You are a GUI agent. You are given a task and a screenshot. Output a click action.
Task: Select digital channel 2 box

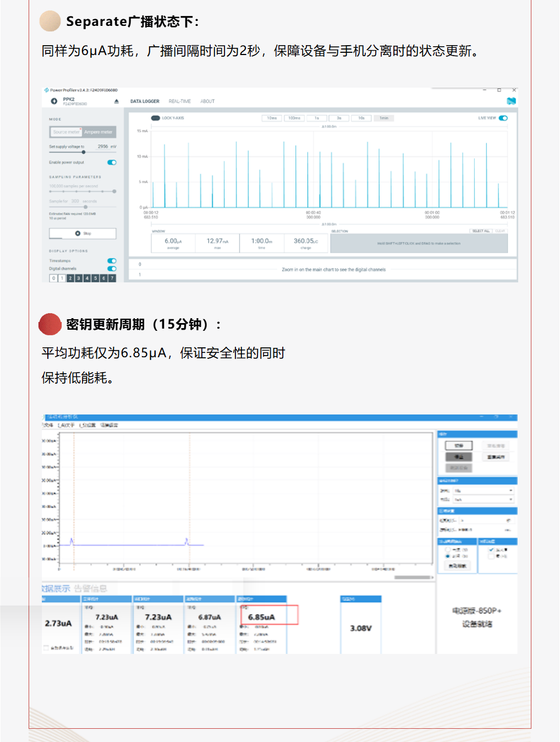pos(70,279)
